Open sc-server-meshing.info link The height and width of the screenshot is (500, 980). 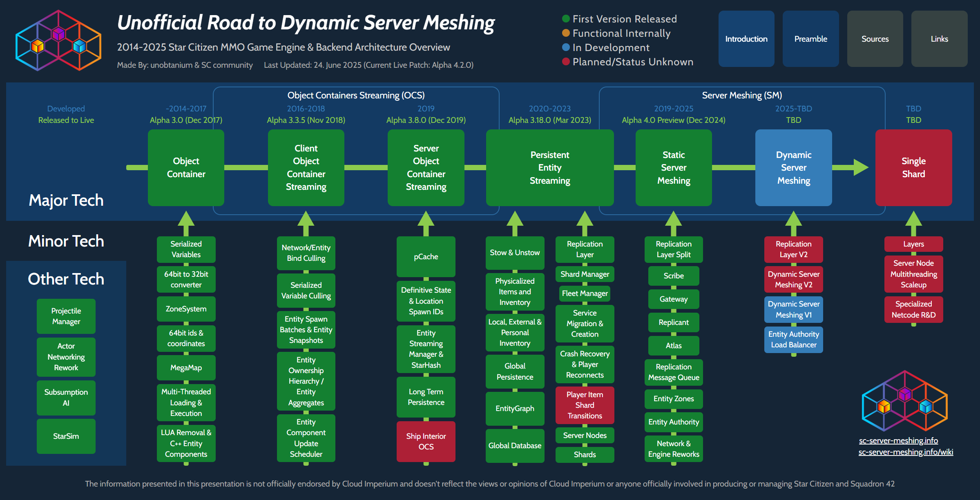(x=898, y=440)
